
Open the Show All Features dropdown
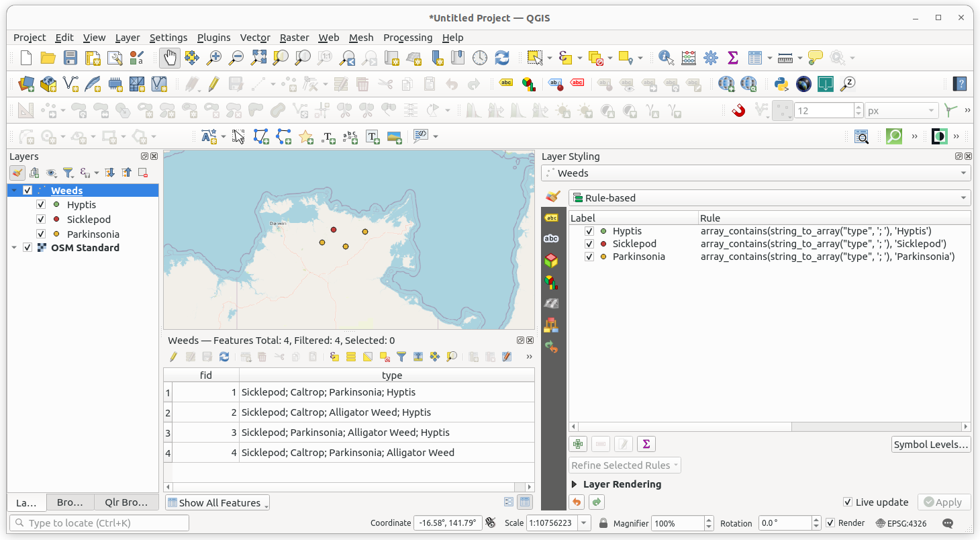(217, 502)
